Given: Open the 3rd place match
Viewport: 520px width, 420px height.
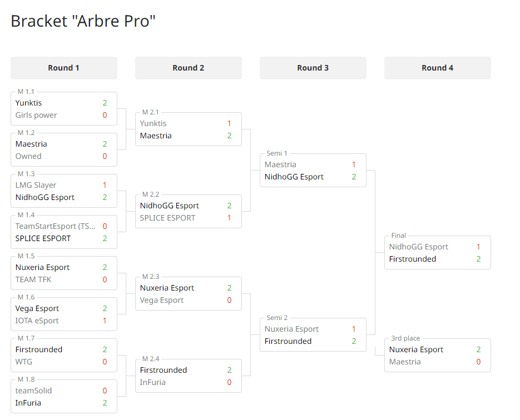Looking at the screenshot, I should click(438, 355).
